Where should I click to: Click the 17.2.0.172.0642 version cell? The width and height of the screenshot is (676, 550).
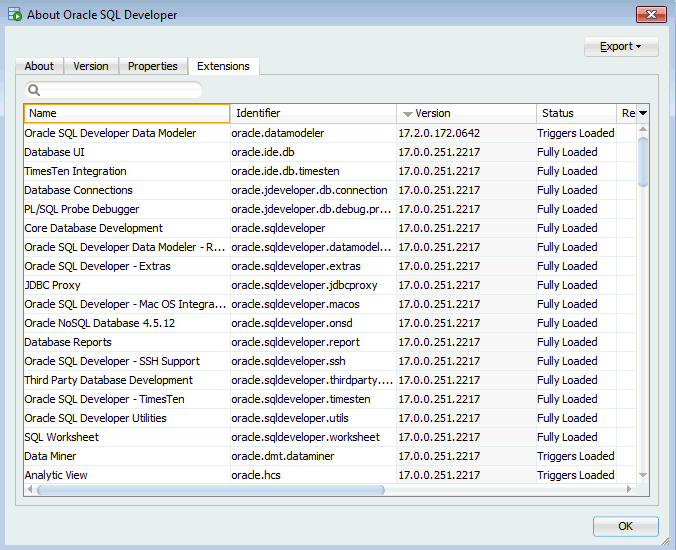point(466,133)
